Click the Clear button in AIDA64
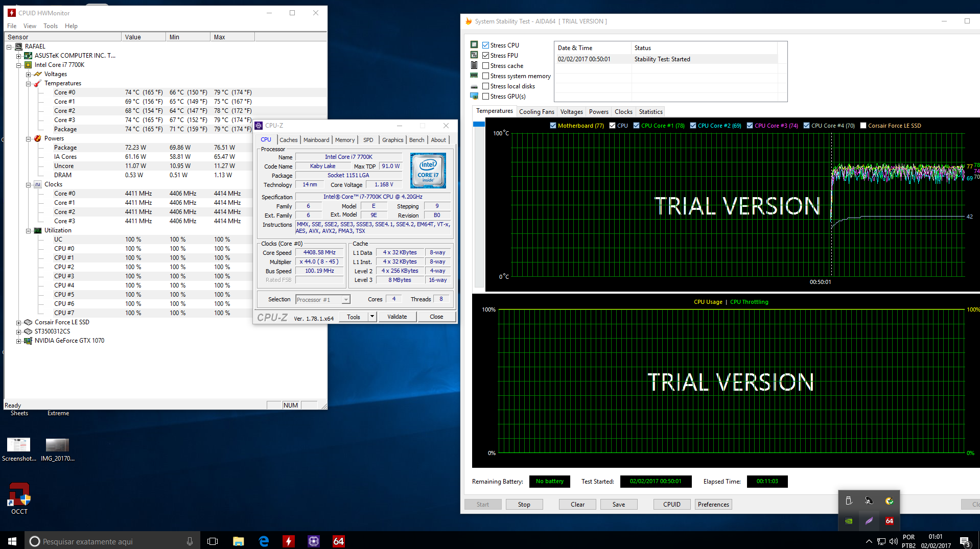The width and height of the screenshot is (980, 549). (577, 505)
